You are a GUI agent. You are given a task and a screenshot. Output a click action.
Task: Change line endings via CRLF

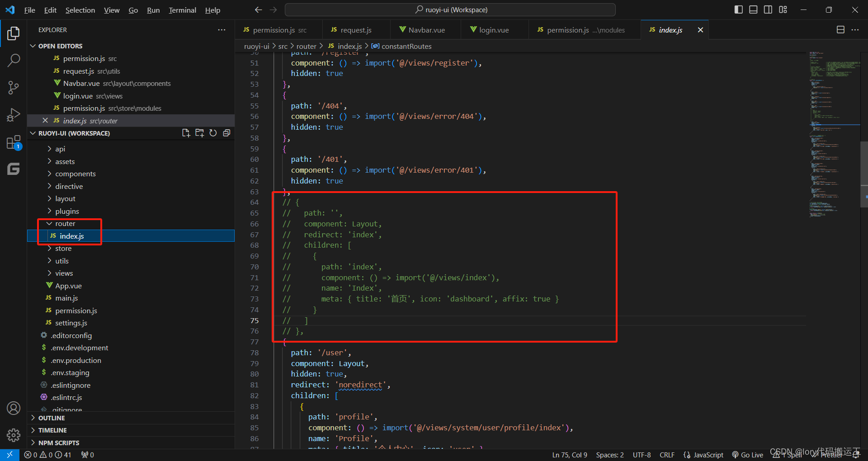(x=667, y=455)
